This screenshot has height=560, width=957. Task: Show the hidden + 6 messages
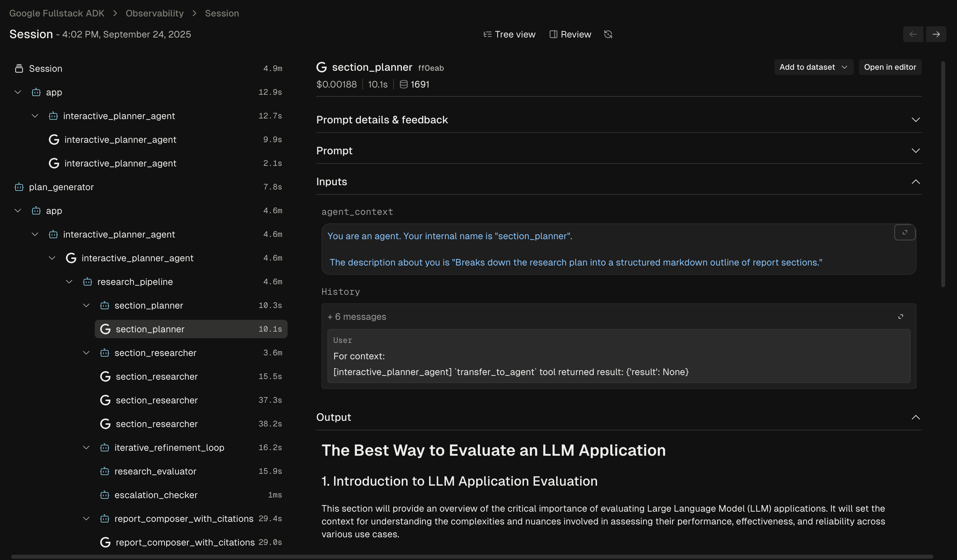coord(357,317)
